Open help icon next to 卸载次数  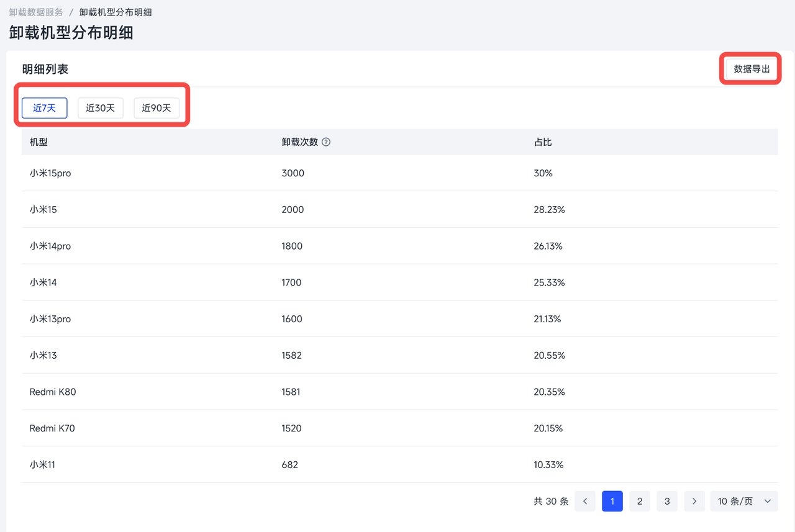click(326, 142)
